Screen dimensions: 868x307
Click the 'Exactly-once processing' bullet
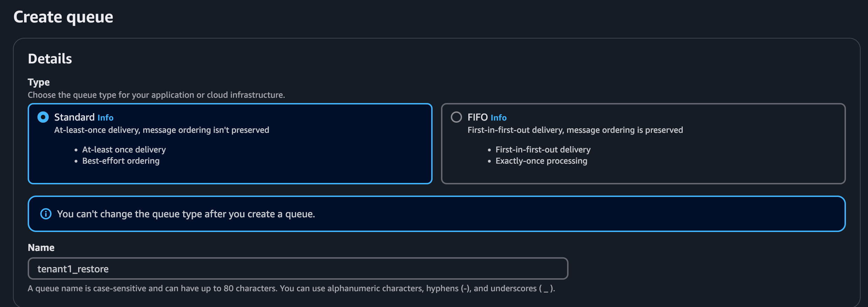[541, 161]
